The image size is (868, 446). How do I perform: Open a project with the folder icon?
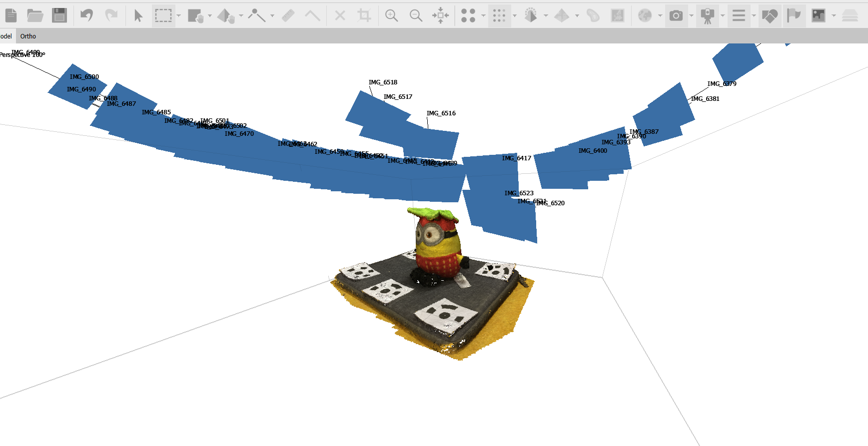[34, 15]
